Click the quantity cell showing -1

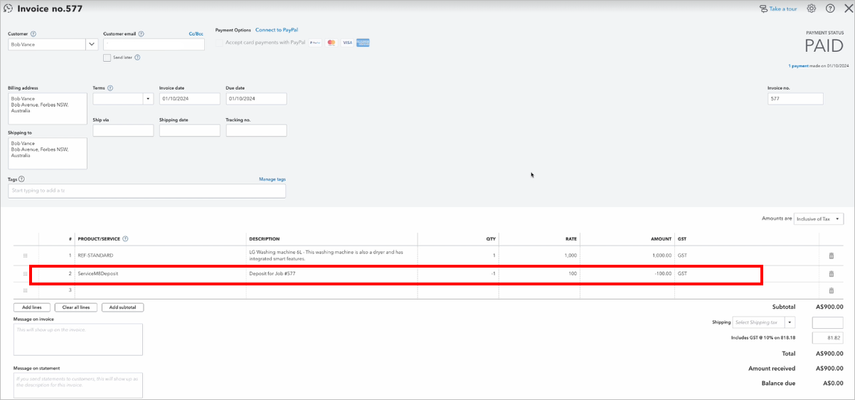point(458,274)
